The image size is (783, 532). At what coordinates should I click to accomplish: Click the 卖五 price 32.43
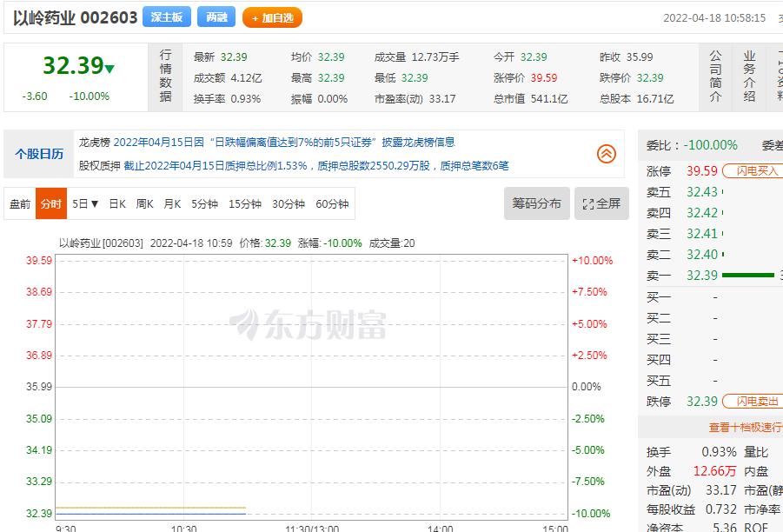pyautogui.click(x=702, y=192)
